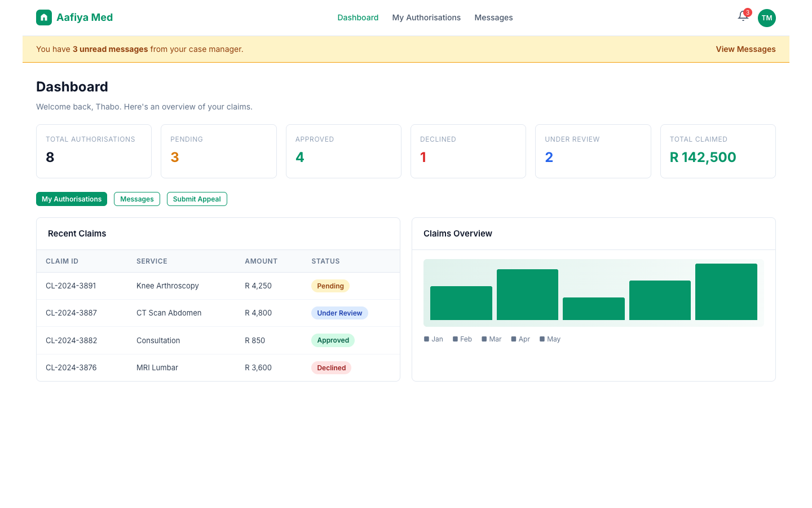Click the second (Feb) chart bar
This screenshot has height=508, width=812.
(527, 295)
